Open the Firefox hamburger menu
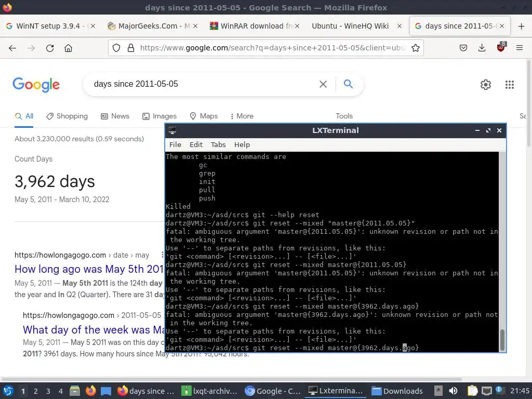 520,48
